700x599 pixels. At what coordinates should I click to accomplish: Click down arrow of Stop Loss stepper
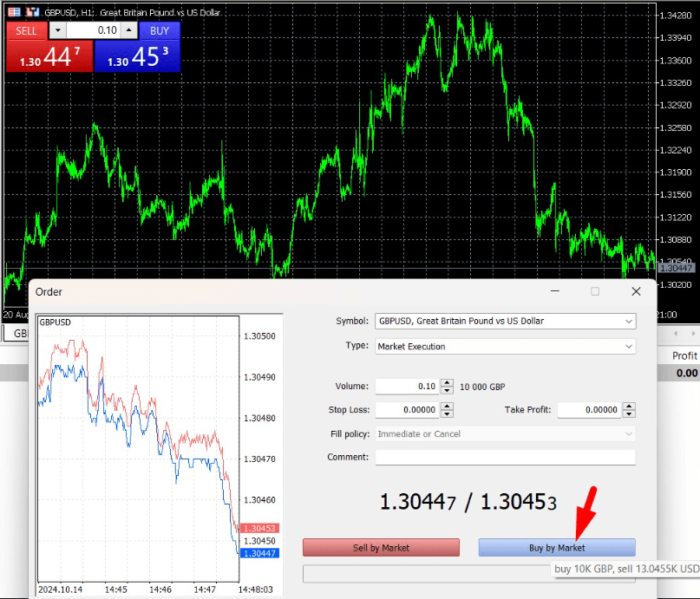click(x=447, y=414)
